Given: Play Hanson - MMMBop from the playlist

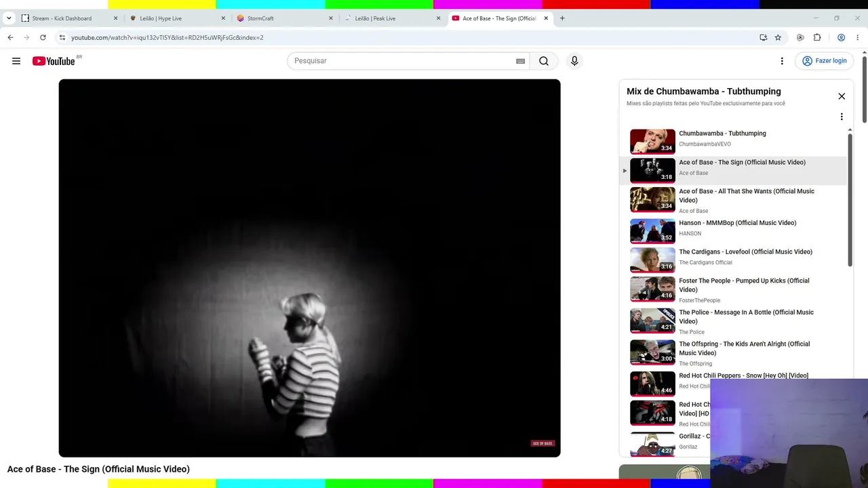Looking at the screenshot, I should click(x=738, y=223).
